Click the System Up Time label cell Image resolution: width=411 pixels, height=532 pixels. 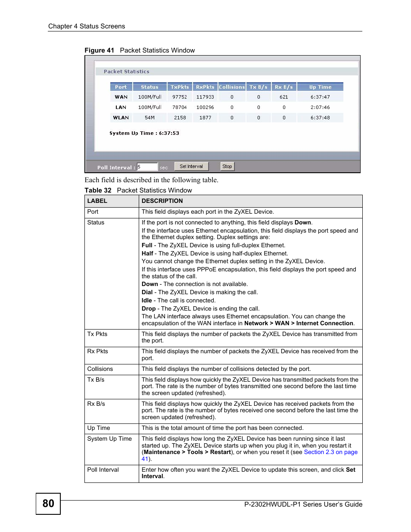[x=112, y=449]
